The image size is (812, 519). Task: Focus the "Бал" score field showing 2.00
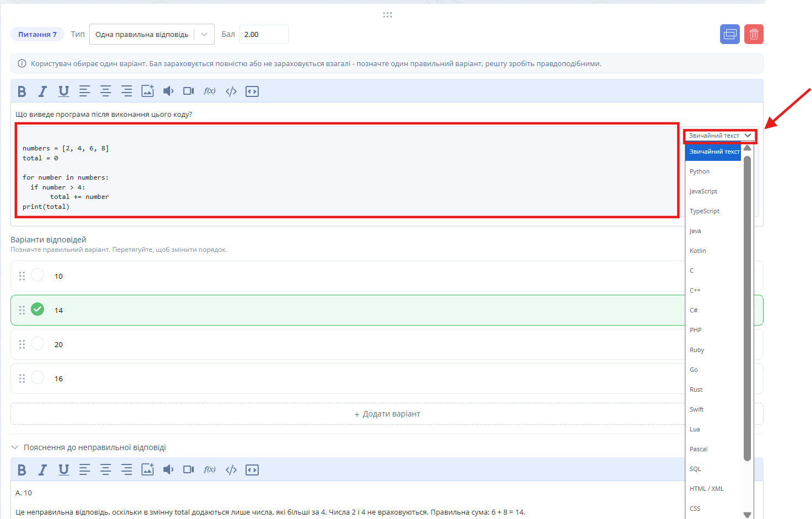coord(264,34)
